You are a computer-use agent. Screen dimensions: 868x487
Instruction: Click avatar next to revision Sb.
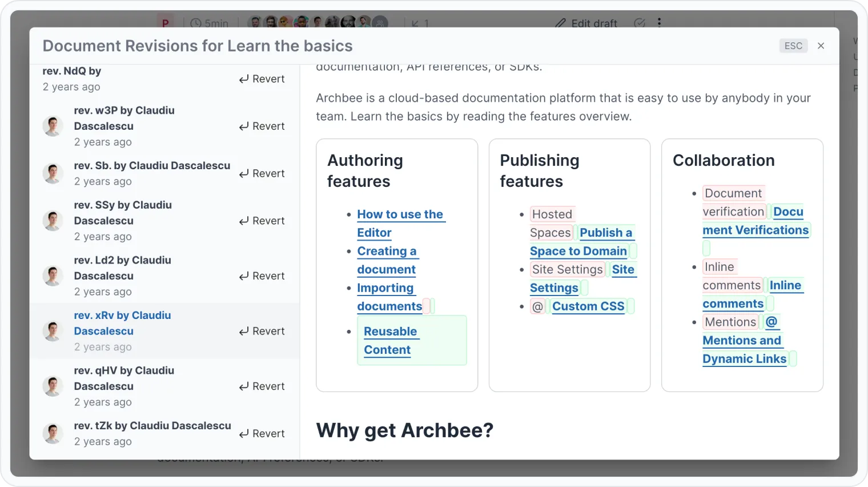coord(53,174)
